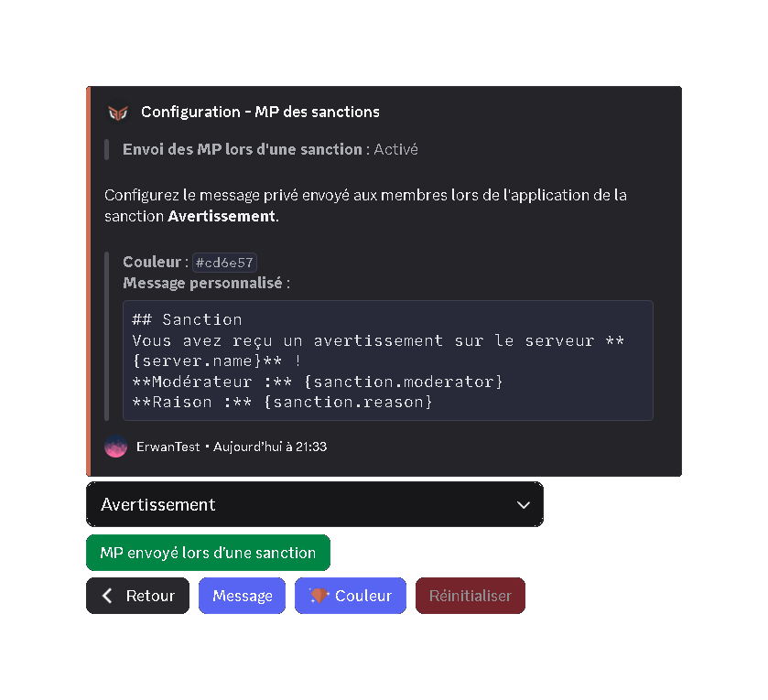Click the ErwanTest username in the footer
The height and width of the screenshot is (700, 768).
168,447
